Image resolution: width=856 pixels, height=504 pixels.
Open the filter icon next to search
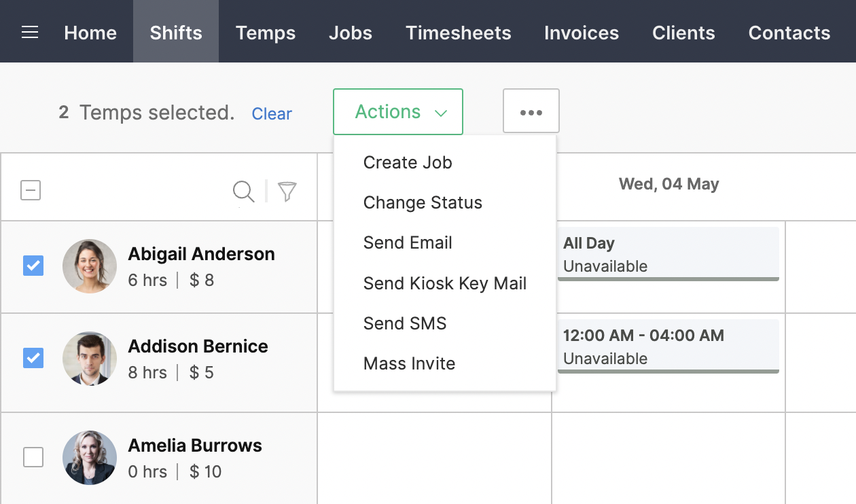point(286,192)
